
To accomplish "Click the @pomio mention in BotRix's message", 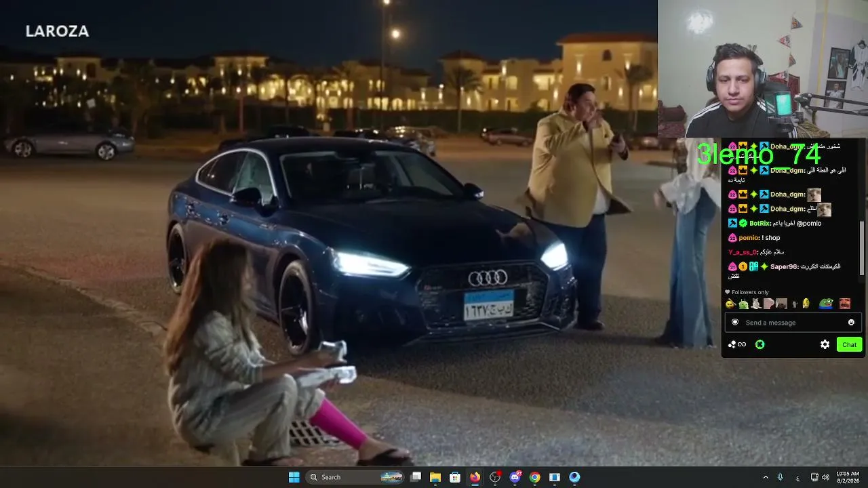I will pos(809,223).
